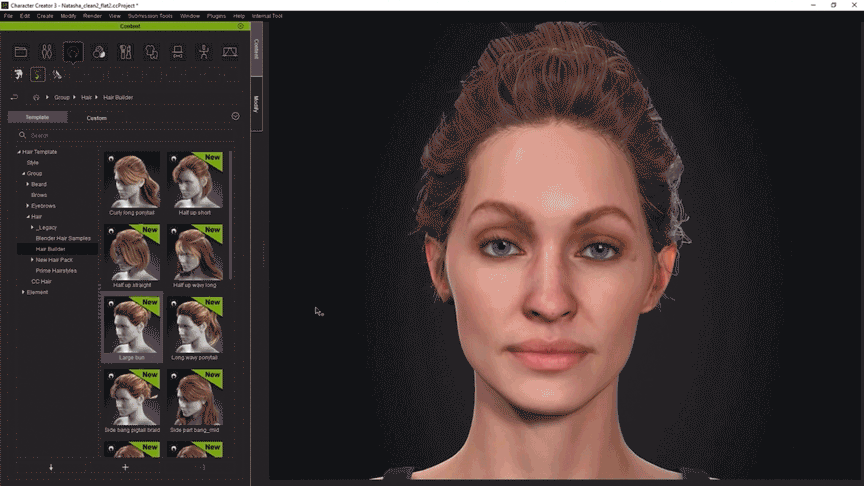Open the Internal Tool menu
Screen dimensions: 864x486
tap(267, 16)
